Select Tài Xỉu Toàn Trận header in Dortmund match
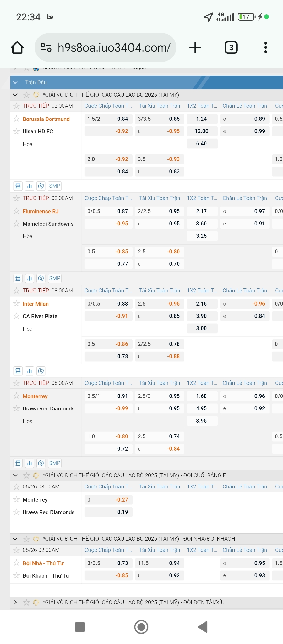The image size is (283, 644). tap(160, 106)
